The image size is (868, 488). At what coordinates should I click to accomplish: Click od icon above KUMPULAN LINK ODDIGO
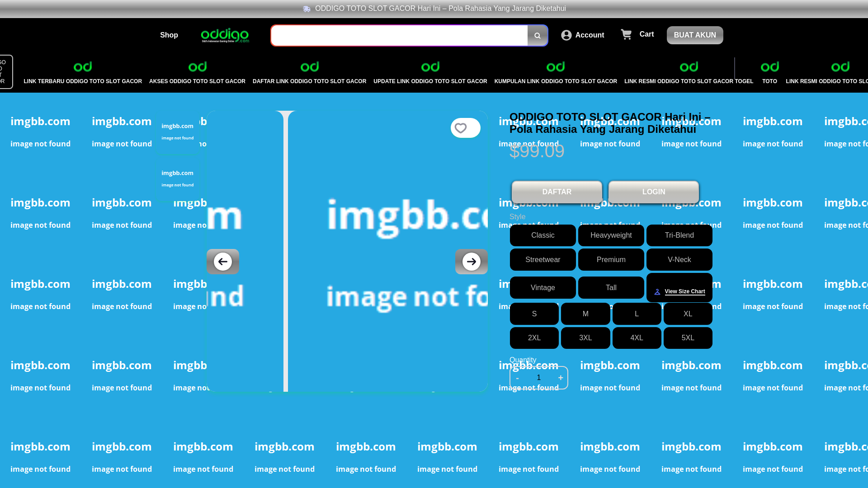pos(556,67)
